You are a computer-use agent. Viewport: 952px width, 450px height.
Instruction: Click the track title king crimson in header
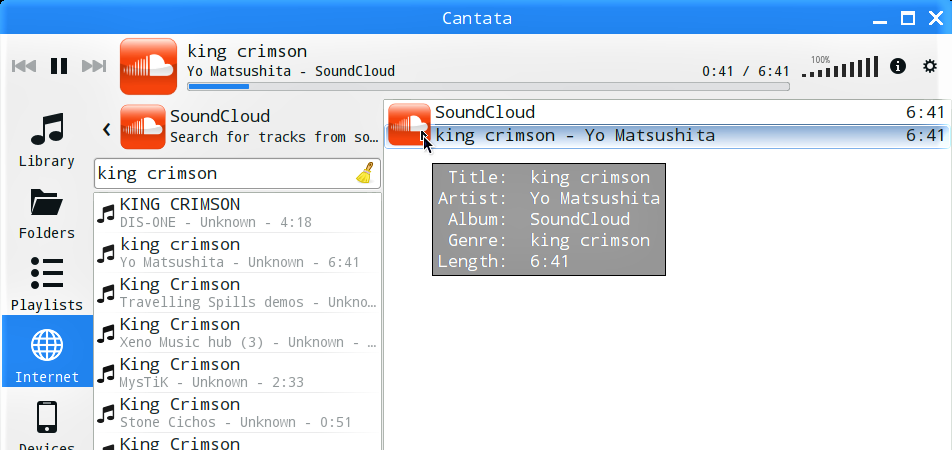(x=247, y=51)
